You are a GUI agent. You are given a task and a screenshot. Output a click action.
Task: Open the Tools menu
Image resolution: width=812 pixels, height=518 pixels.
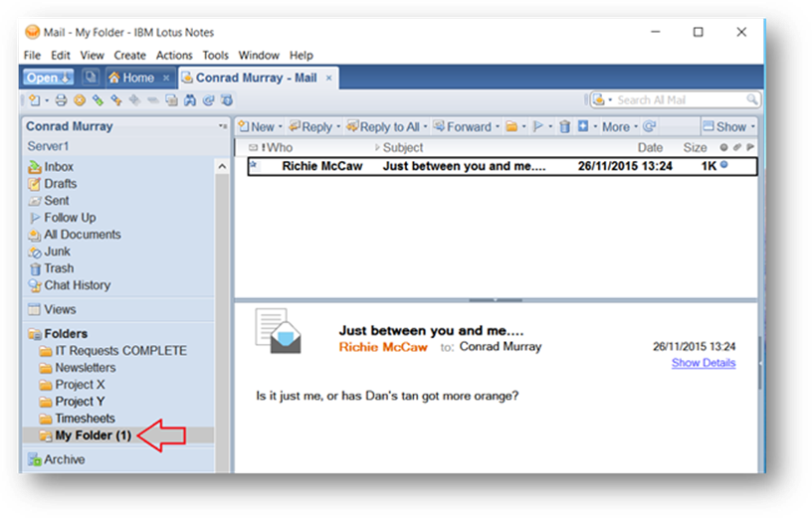(215, 56)
